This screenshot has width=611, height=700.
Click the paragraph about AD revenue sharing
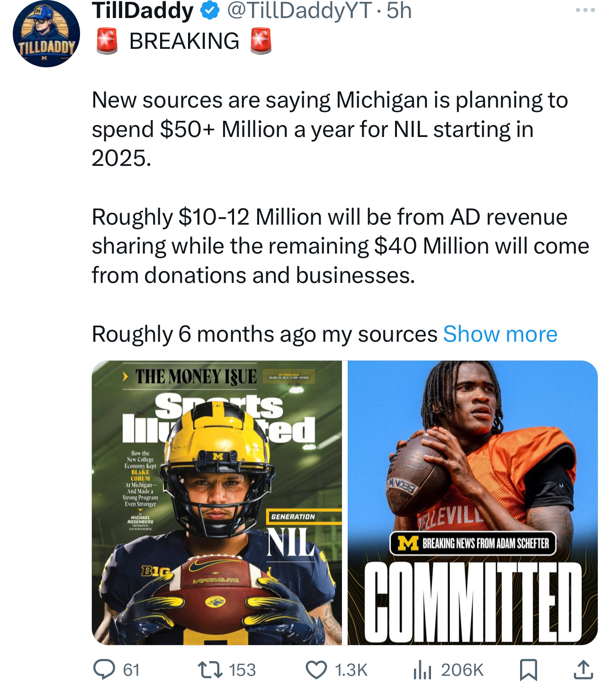(x=340, y=246)
